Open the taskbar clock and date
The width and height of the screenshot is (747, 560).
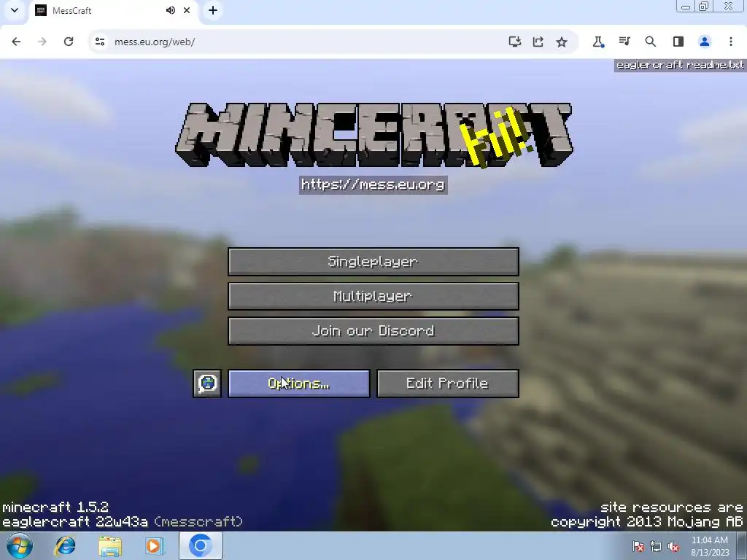click(710, 546)
